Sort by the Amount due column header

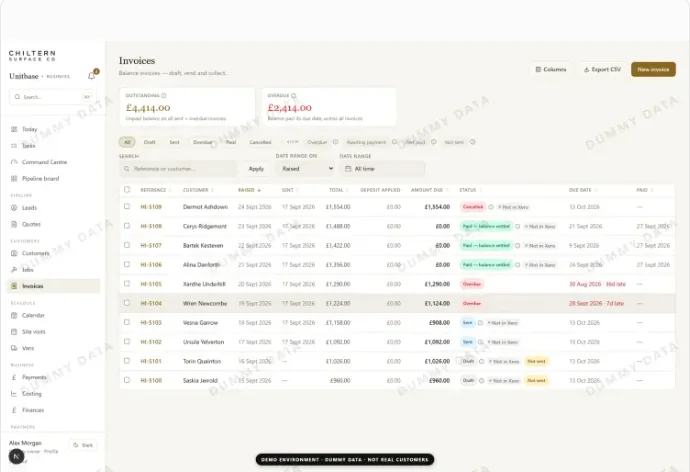pos(429,190)
